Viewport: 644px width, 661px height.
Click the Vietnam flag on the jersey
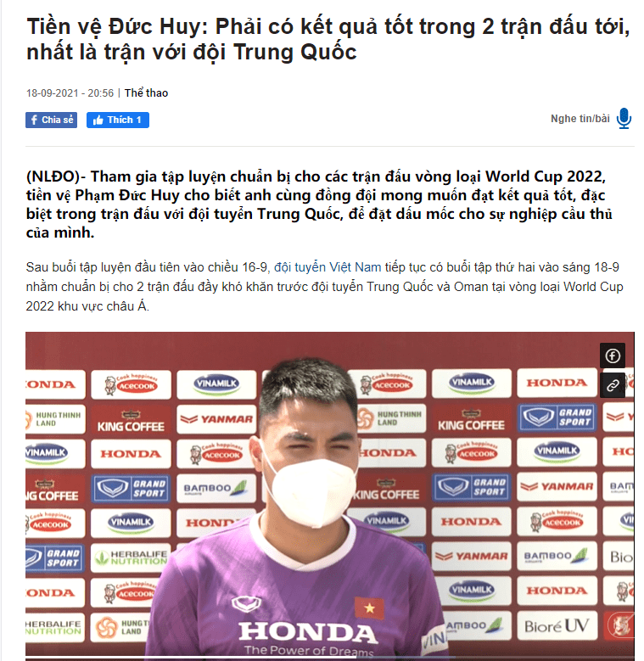point(369,608)
